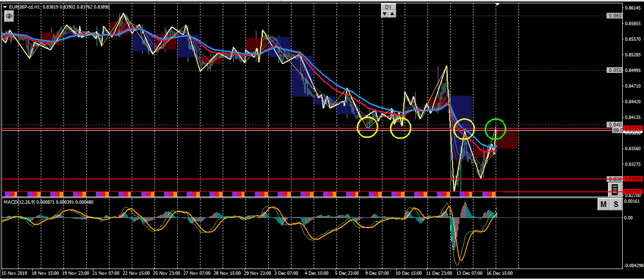Open the chart menu triangle beside EURGBP-cd

pyautogui.click(x=5, y=7)
